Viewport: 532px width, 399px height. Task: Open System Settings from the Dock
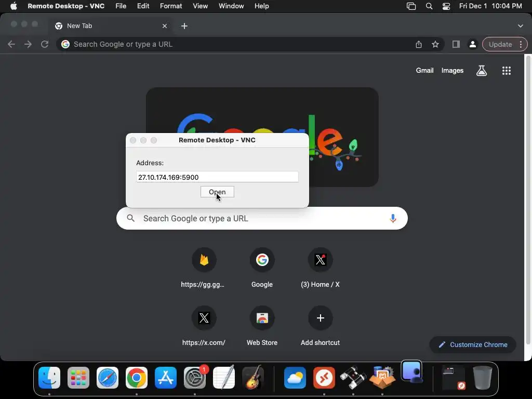coord(195,378)
